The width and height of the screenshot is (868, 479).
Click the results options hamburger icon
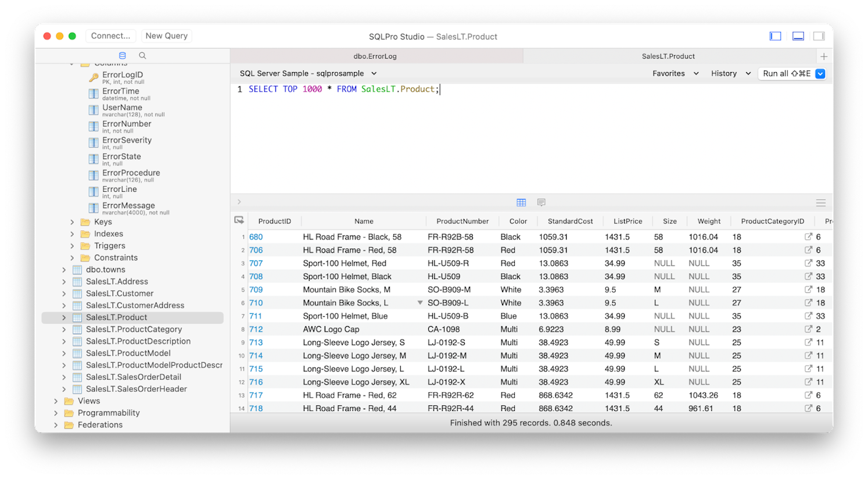[x=820, y=203]
